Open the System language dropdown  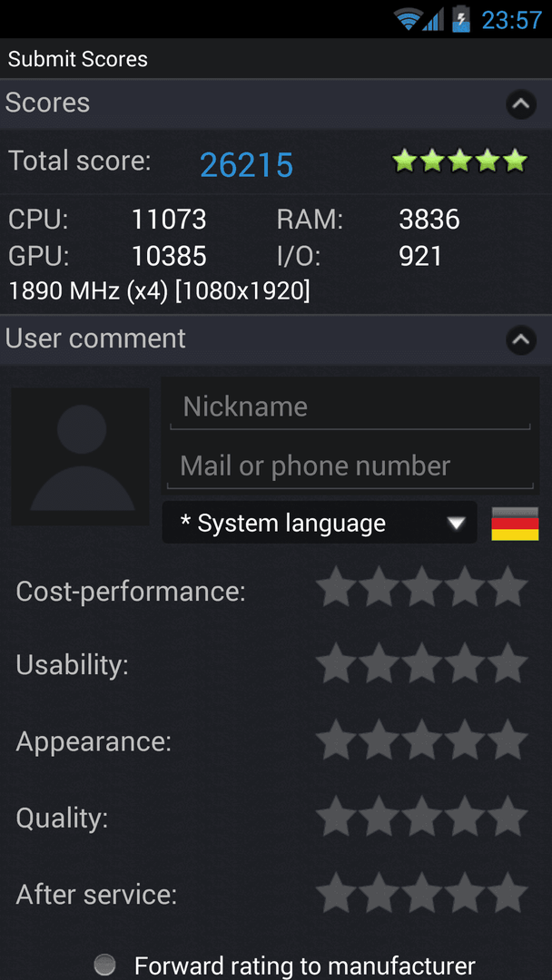click(x=320, y=523)
